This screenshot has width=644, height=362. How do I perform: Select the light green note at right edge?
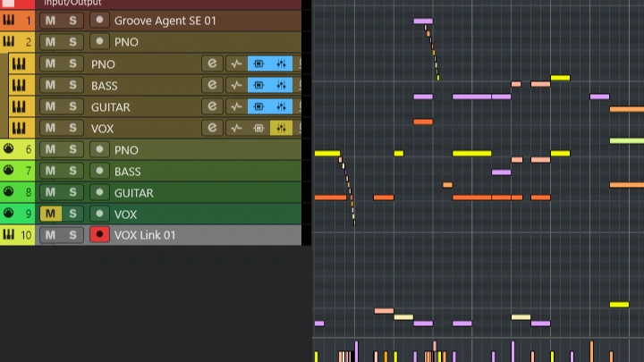tap(627, 141)
